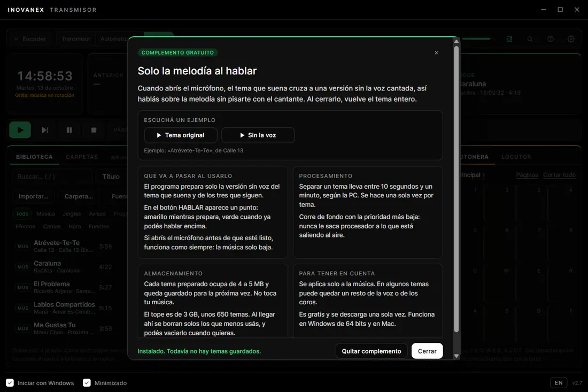Click the 'Solo la melodía al hablar' heading
588x392 pixels.
pyautogui.click(x=197, y=71)
